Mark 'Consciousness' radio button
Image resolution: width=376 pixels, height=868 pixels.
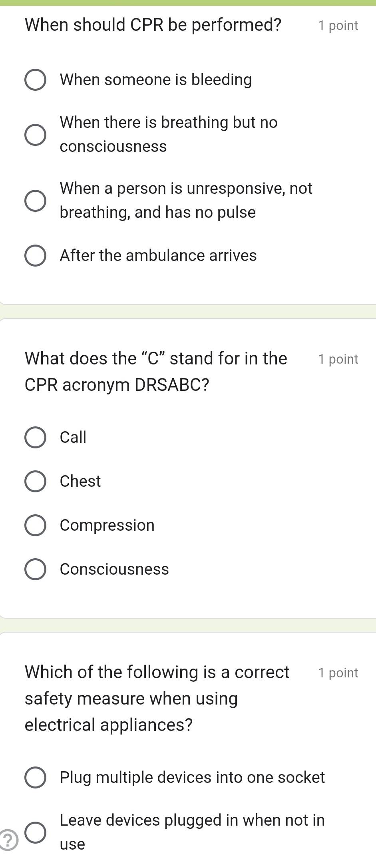(35, 569)
